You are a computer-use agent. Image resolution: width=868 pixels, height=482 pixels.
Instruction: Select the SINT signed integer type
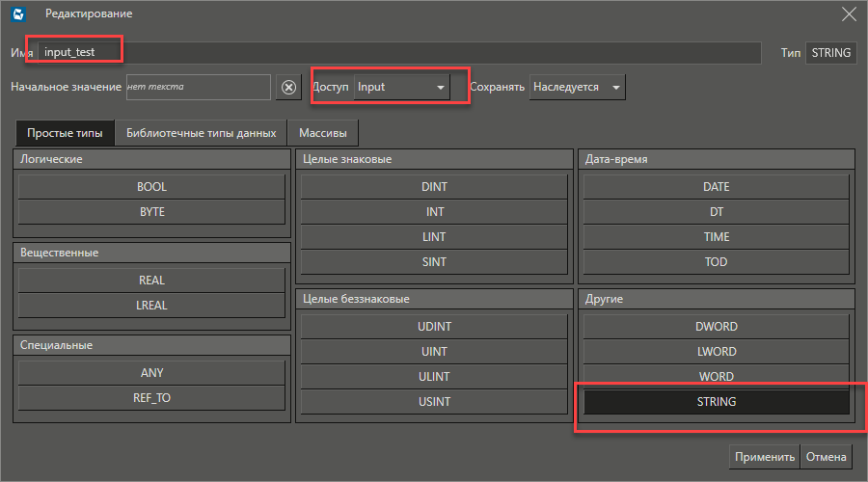[434, 262]
